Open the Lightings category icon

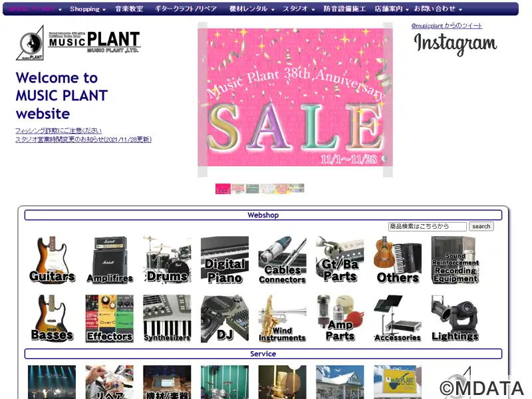(455, 319)
